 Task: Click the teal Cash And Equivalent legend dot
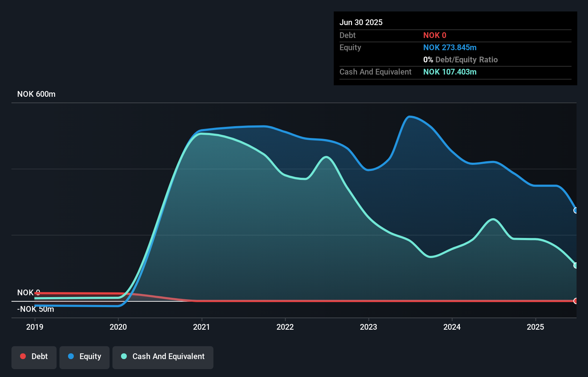pyautogui.click(x=124, y=356)
